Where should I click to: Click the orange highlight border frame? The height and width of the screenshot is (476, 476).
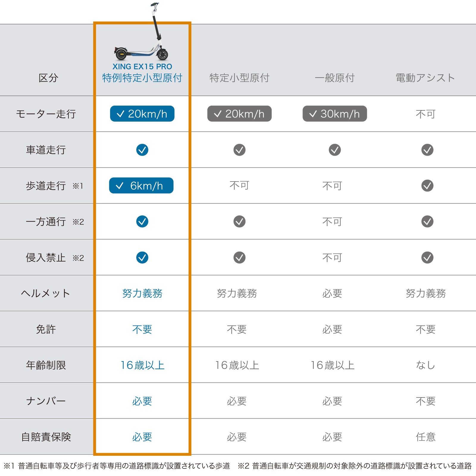point(143,22)
